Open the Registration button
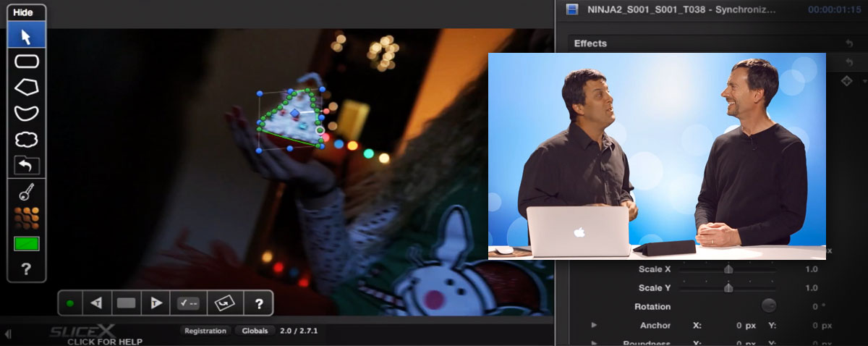 click(x=205, y=331)
